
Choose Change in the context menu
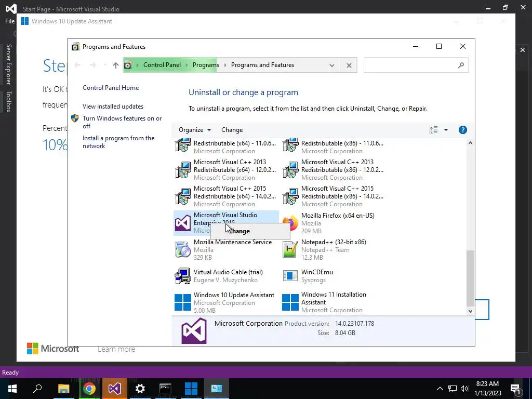[x=250, y=231]
